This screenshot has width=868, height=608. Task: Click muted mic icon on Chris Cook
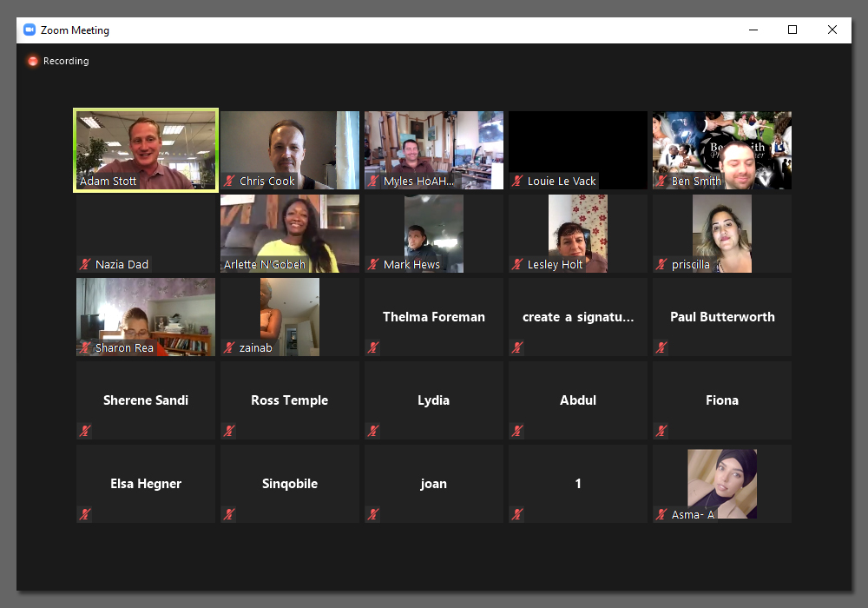pyautogui.click(x=229, y=181)
